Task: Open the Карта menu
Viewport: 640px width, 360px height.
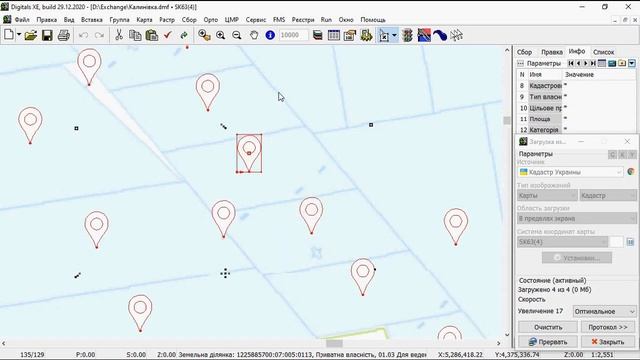Action: tap(144, 20)
